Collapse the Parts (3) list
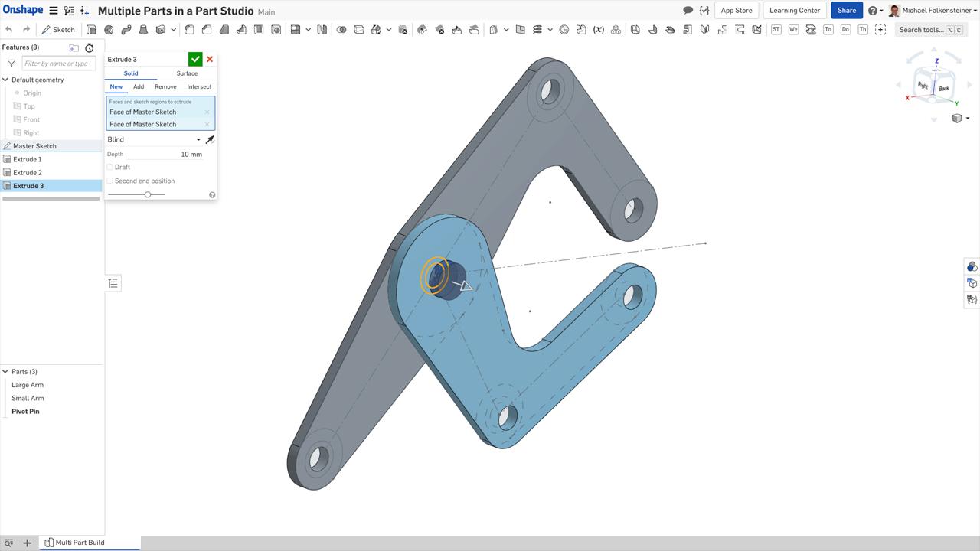The height and width of the screenshot is (551, 980). point(5,372)
